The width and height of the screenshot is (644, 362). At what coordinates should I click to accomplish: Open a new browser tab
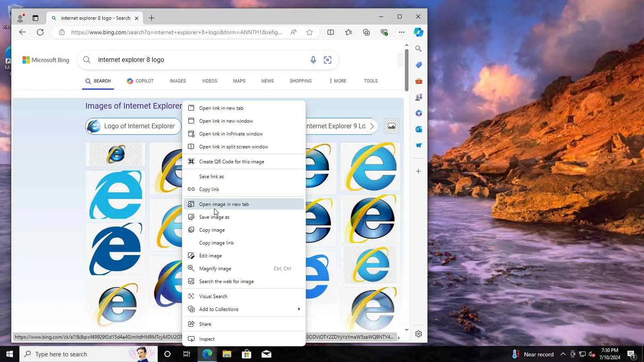tap(151, 18)
